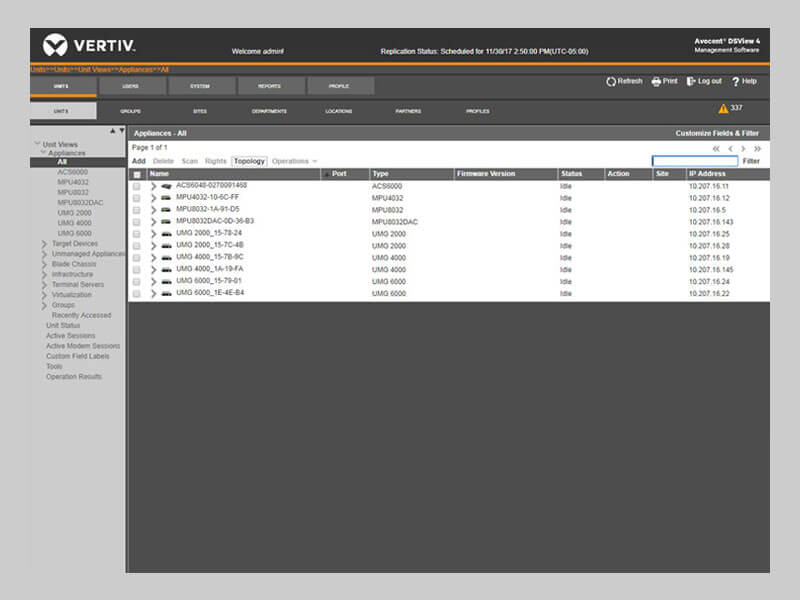
Task: Click the Refresh icon
Action: tap(611, 82)
